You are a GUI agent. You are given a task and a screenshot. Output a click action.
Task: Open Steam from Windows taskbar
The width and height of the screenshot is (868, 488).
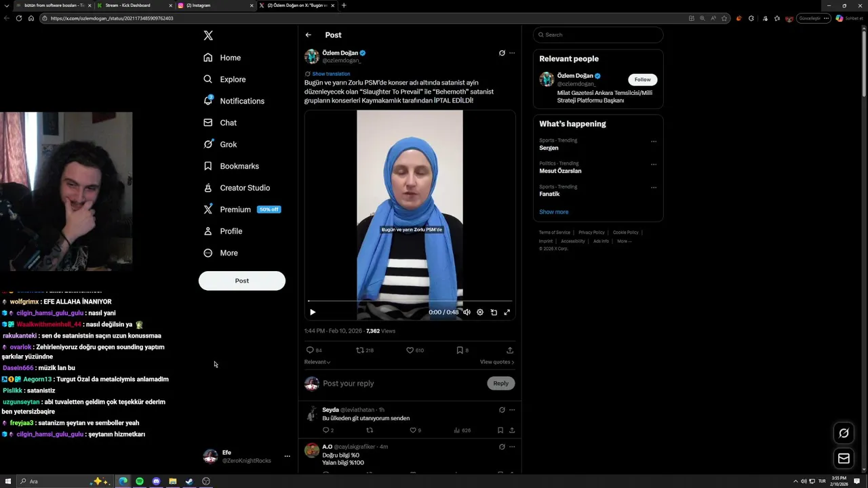point(189,481)
